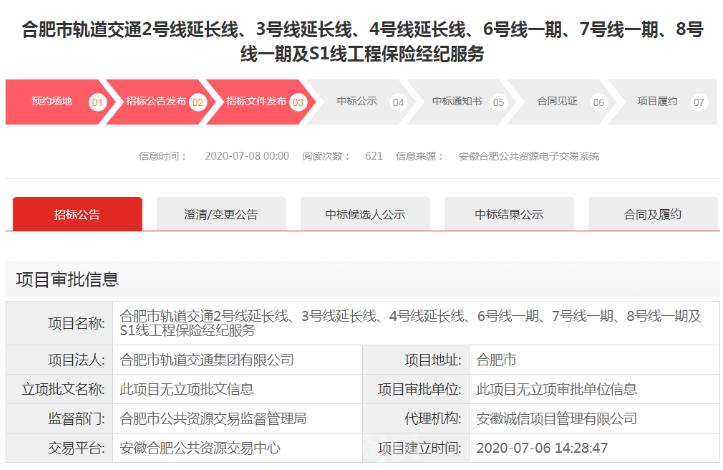This screenshot has height=470, width=723.
Task: Open the 招标公告 tab
Action: (77, 214)
